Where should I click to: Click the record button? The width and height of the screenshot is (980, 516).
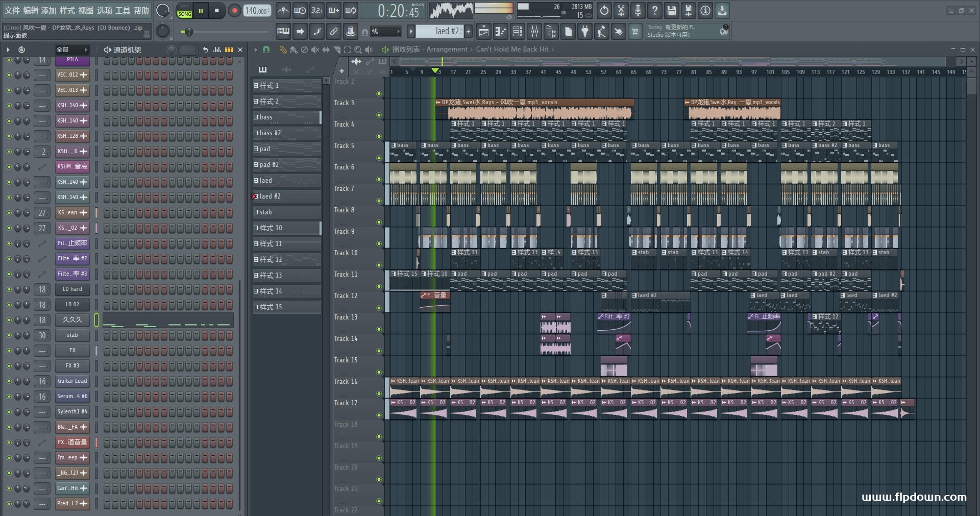pos(234,10)
